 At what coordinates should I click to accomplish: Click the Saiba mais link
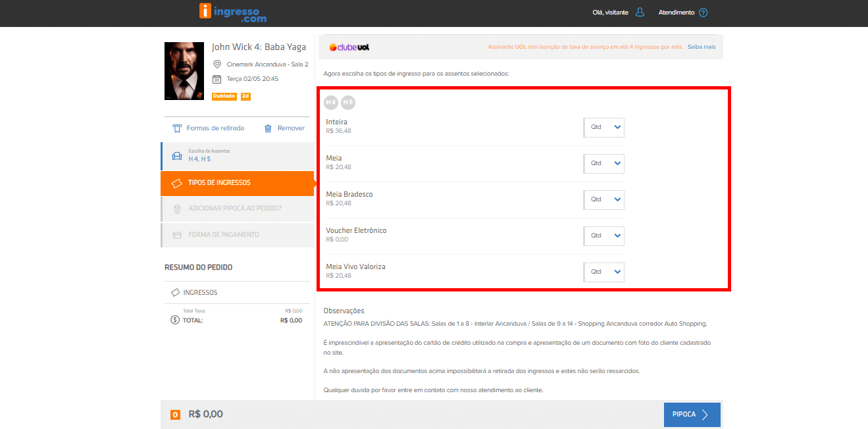(702, 47)
